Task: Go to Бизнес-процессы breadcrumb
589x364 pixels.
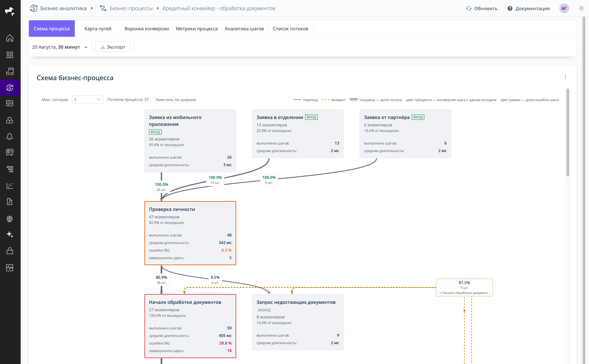Action: point(131,8)
